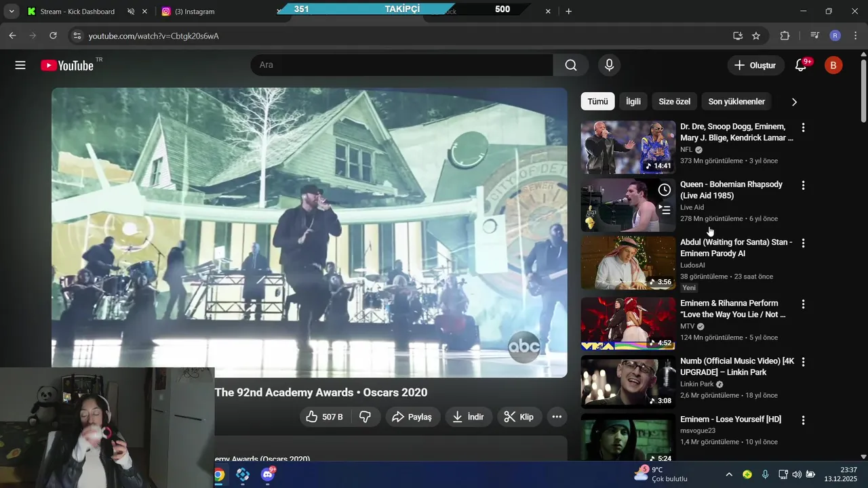Open more actions under the video

point(557,417)
